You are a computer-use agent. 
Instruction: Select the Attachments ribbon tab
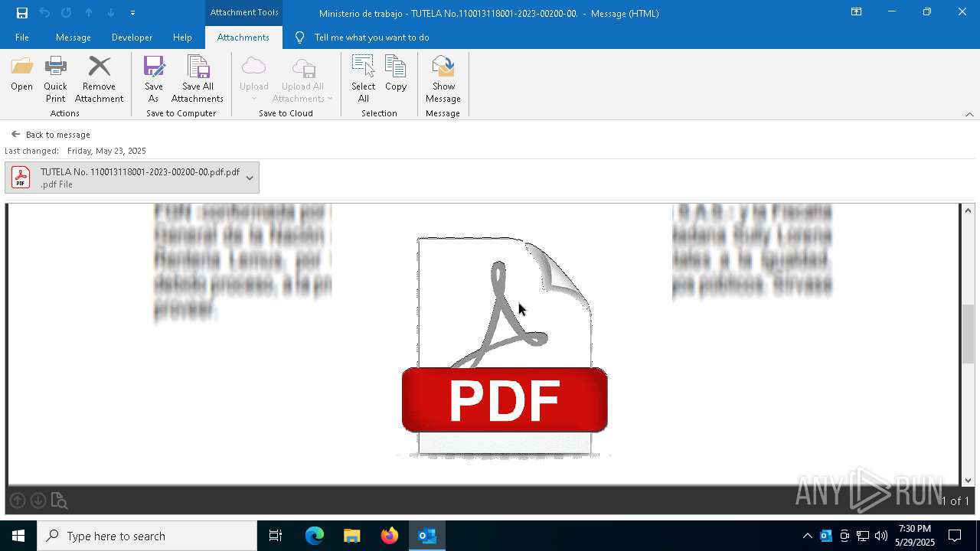point(243,37)
